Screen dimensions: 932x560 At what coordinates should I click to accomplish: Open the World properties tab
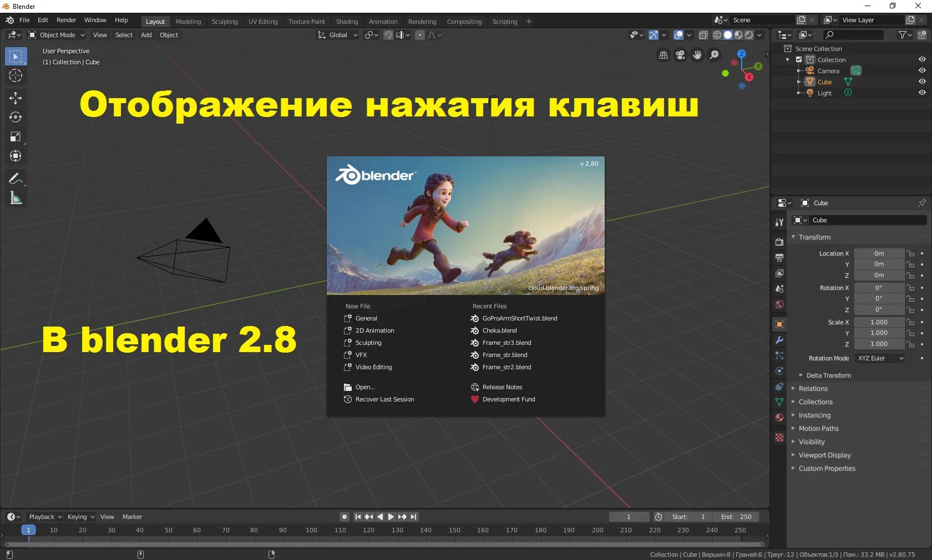(x=779, y=304)
